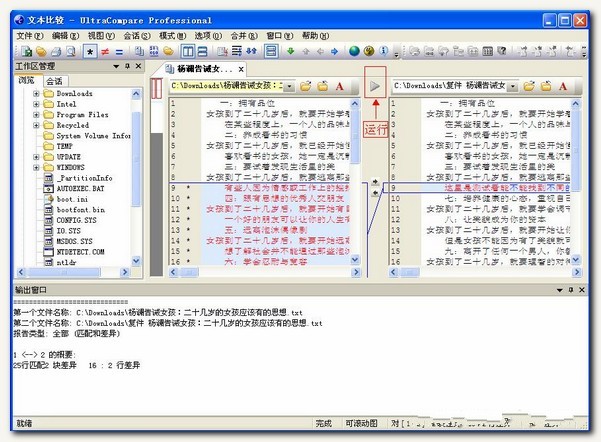Click the ignore options toolbar icon
Viewport: 601px width, 442px height.
[222, 51]
